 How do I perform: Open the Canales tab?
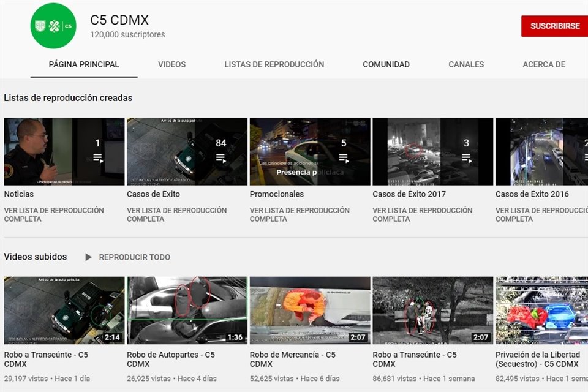pos(466,64)
